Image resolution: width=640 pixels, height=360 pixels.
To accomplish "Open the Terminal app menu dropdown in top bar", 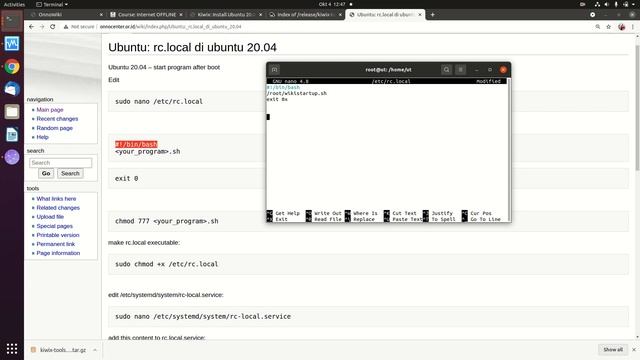I will 52,4.
